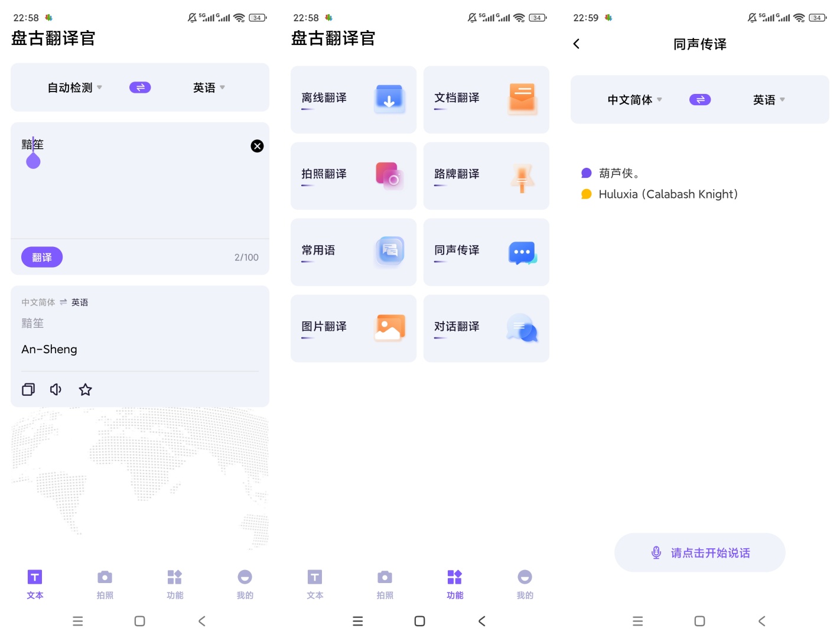Click inside the text input field with 黯笙
The height and width of the screenshot is (638, 840).
click(x=140, y=180)
